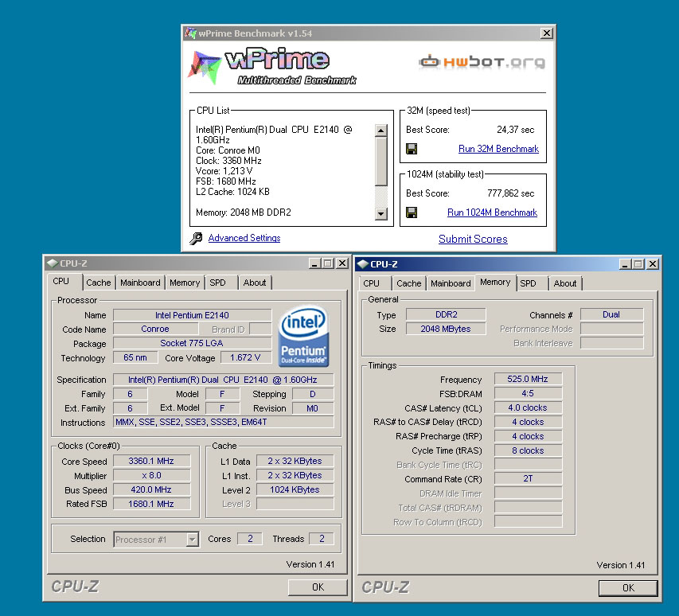Image resolution: width=679 pixels, height=616 pixels.
Task: Click the Intel Pentium logo badge
Action: [303, 337]
